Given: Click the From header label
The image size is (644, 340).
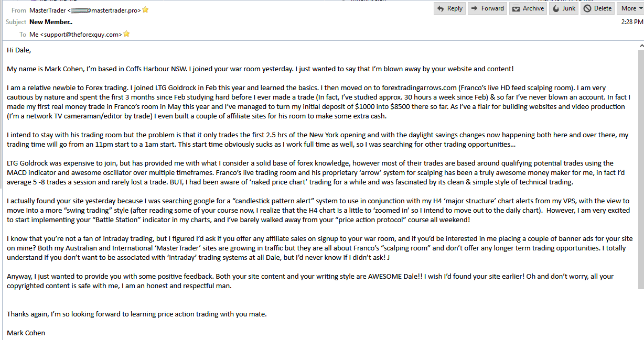Looking at the screenshot, I should click(x=19, y=10).
